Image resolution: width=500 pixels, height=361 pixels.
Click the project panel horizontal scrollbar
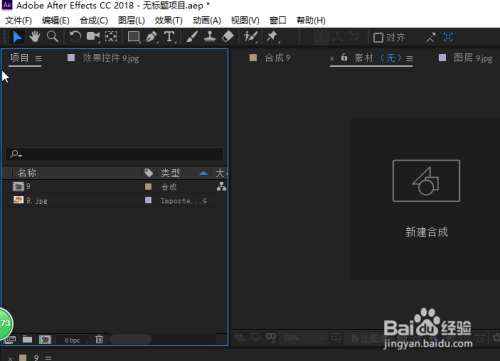coord(131,340)
